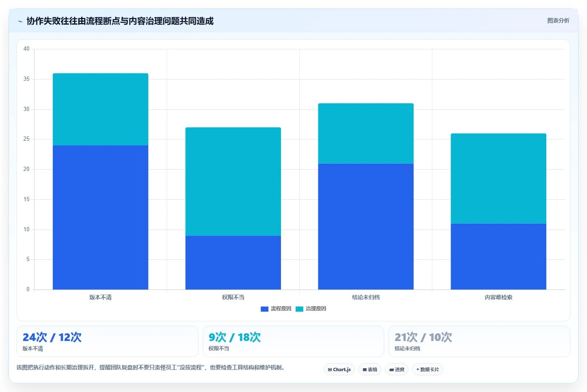Click the 权限不当 caption in the second card

[x=219, y=349]
